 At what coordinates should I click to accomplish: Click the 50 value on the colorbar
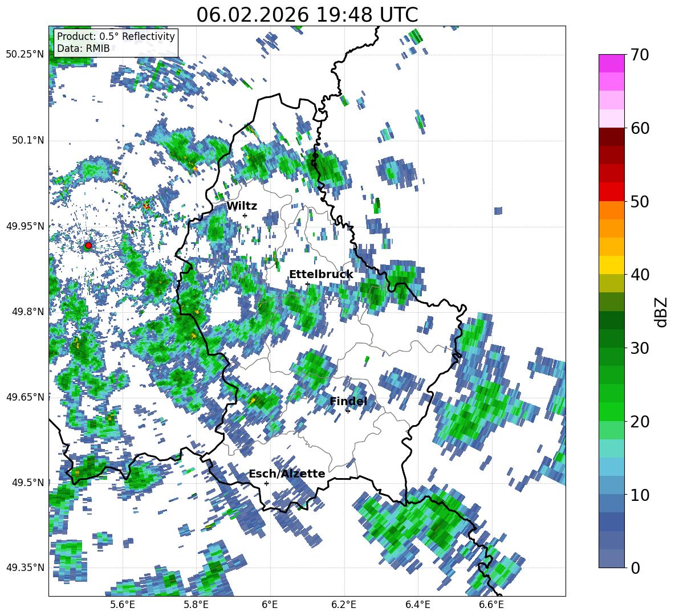(639, 201)
